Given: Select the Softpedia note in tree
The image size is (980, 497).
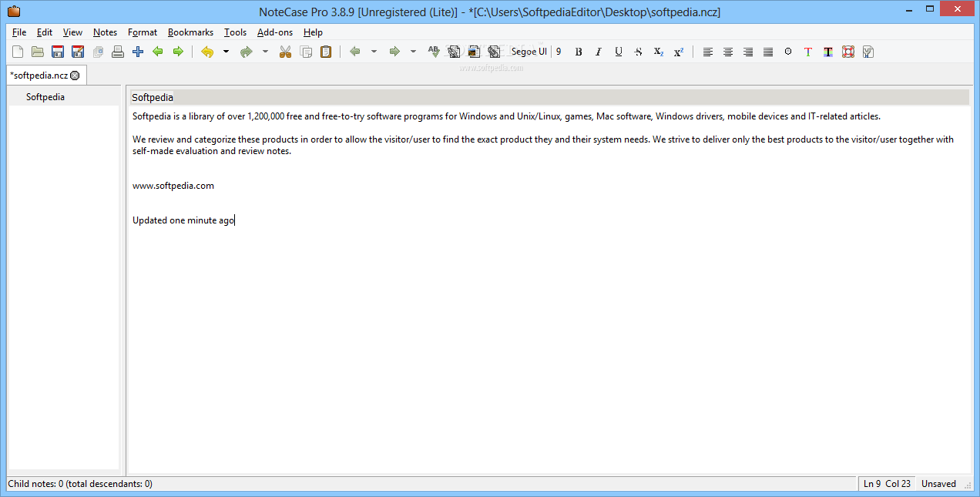Looking at the screenshot, I should [x=45, y=97].
